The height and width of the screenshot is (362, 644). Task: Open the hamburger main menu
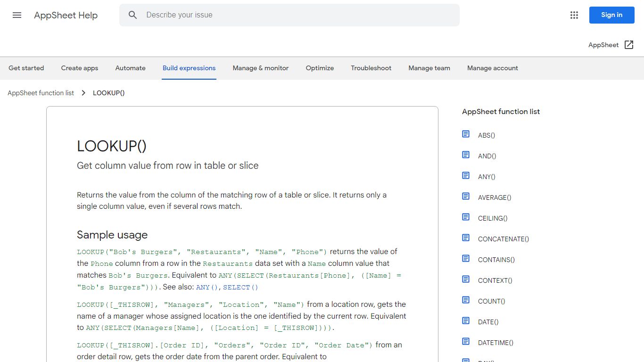point(17,15)
